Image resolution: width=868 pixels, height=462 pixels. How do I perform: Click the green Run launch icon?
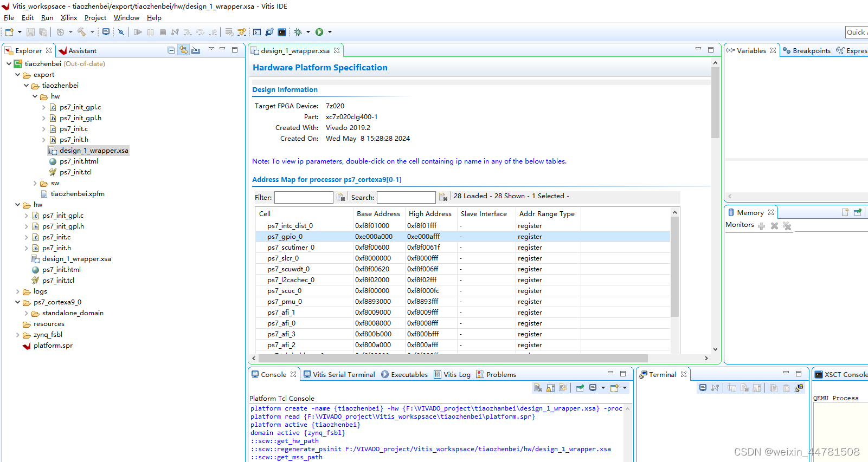[319, 32]
